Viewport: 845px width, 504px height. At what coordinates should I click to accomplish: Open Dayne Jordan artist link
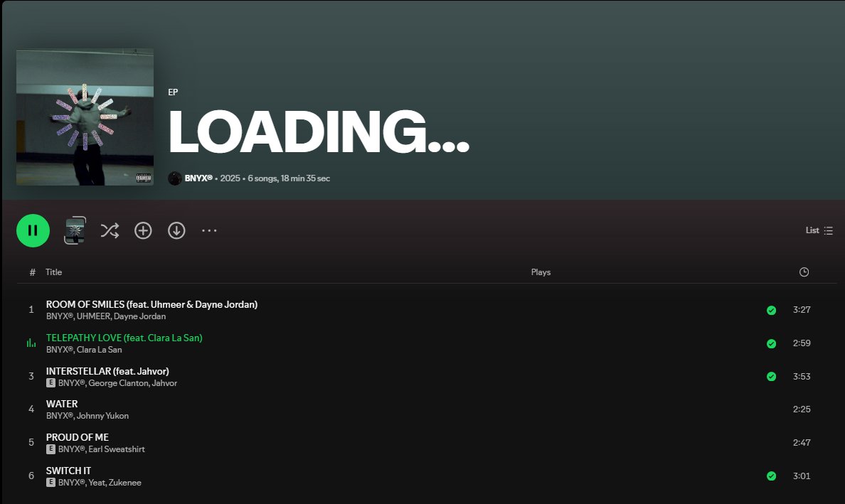click(x=139, y=316)
